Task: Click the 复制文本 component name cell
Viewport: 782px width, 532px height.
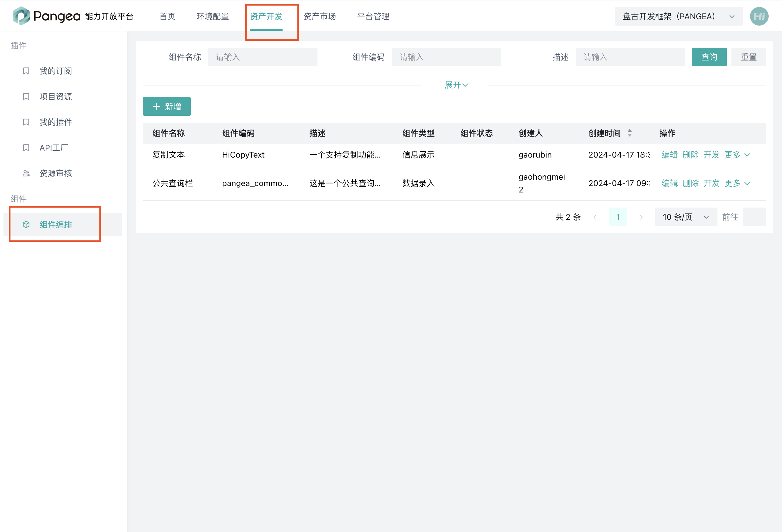Action: pyautogui.click(x=169, y=155)
